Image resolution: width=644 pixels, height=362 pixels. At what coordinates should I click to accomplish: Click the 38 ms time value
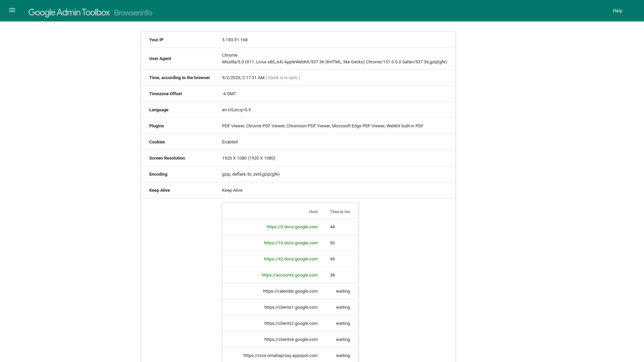[332, 275]
